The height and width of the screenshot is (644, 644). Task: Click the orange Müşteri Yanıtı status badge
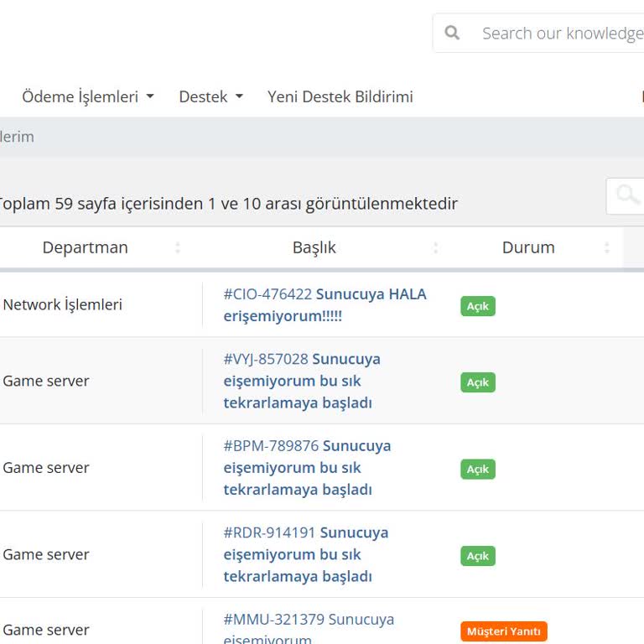(503, 631)
